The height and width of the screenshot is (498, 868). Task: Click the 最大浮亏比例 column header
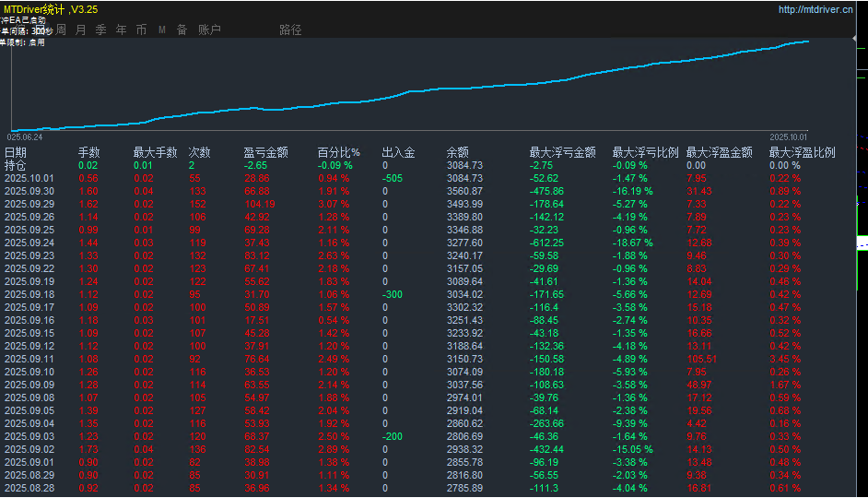(645, 152)
